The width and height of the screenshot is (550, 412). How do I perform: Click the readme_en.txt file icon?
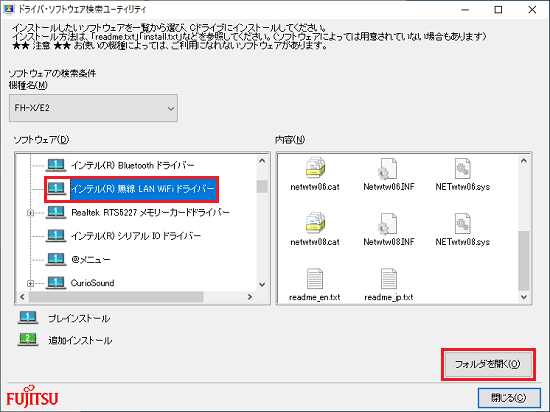315,279
